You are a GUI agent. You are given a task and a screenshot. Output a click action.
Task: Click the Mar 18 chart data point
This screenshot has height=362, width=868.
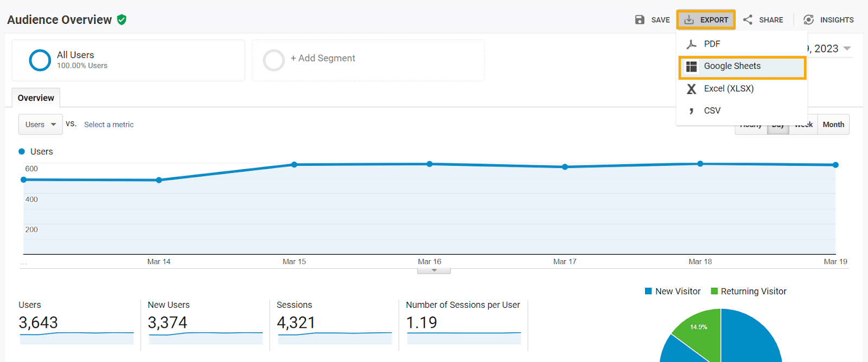point(700,164)
